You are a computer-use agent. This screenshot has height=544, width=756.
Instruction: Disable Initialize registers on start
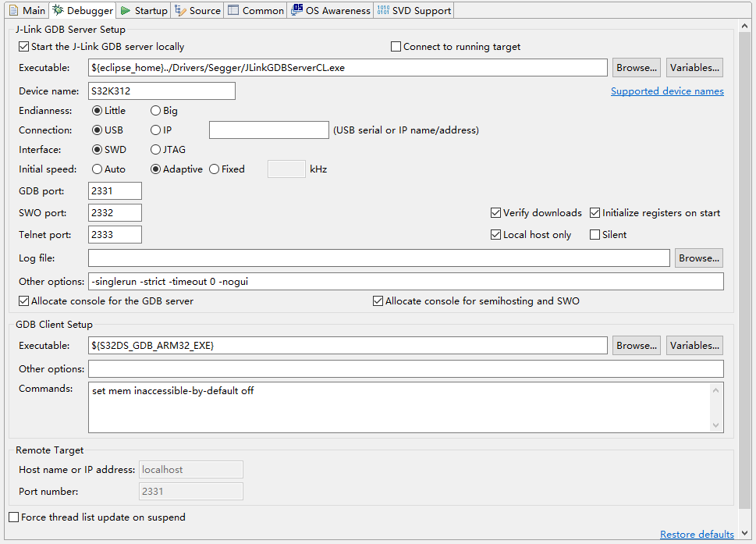tap(595, 212)
